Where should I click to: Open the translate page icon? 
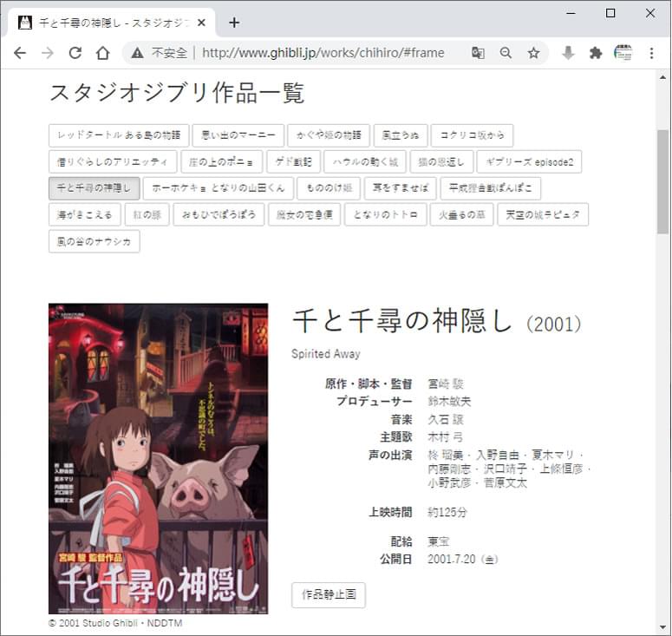478,53
